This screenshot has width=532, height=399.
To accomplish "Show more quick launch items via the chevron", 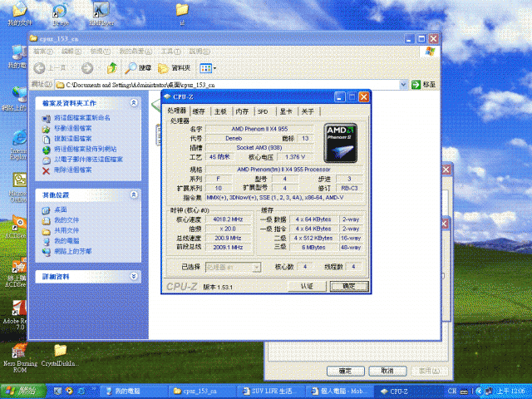I will click(94, 389).
